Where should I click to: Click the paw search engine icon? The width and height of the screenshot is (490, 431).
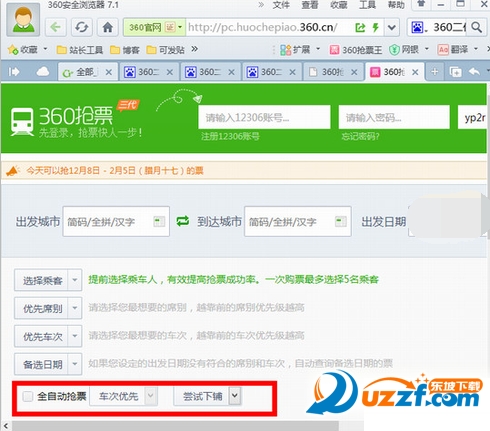(x=418, y=27)
